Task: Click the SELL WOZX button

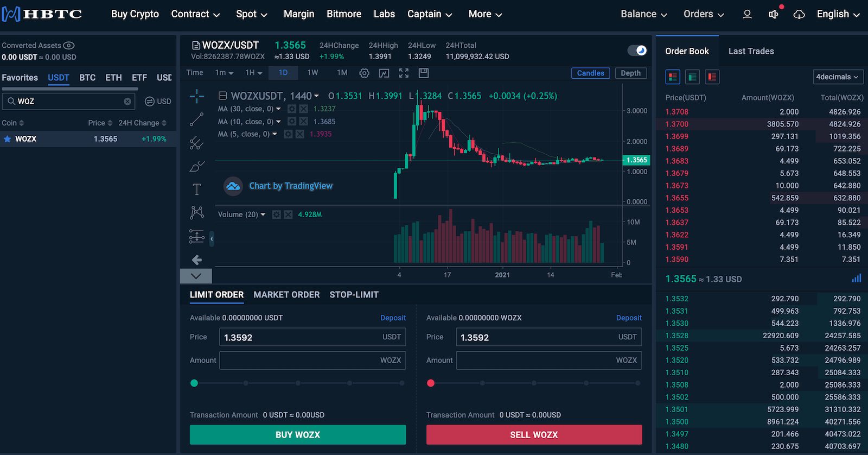Action: point(534,435)
